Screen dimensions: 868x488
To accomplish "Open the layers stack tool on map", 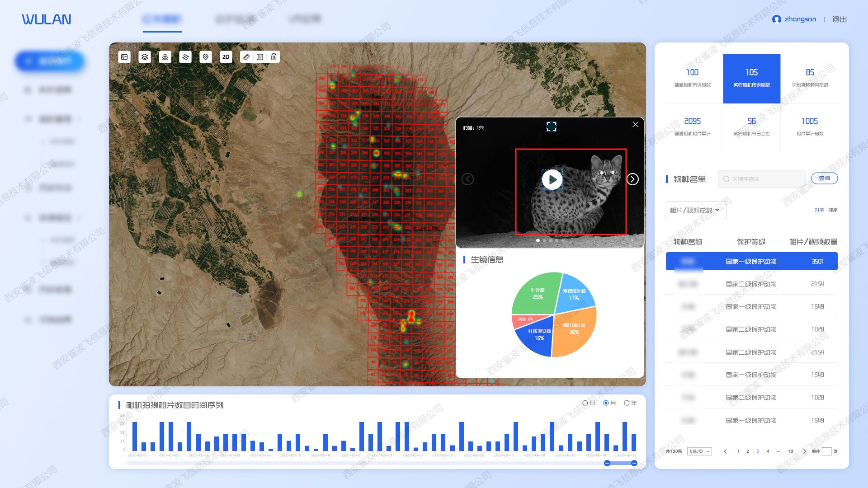I will click(145, 57).
